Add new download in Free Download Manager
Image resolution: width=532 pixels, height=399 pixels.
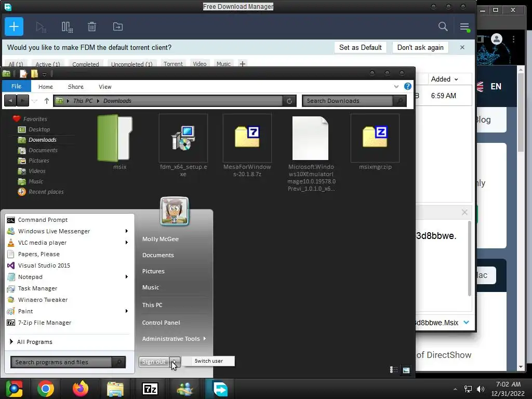point(14,26)
